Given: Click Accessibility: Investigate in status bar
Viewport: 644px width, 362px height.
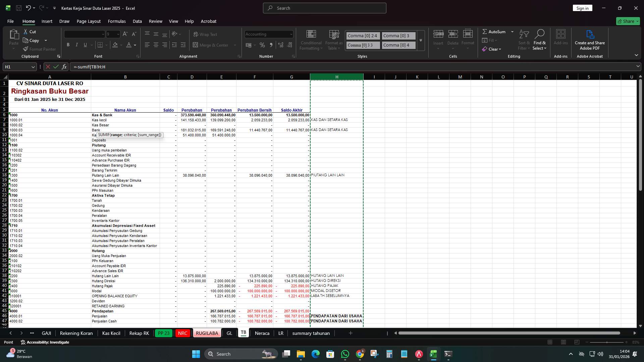Looking at the screenshot, I should click(45, 342).
